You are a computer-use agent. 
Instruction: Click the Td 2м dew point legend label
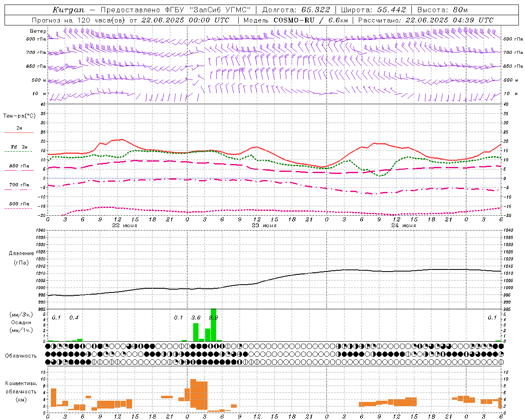pos(19,147)
